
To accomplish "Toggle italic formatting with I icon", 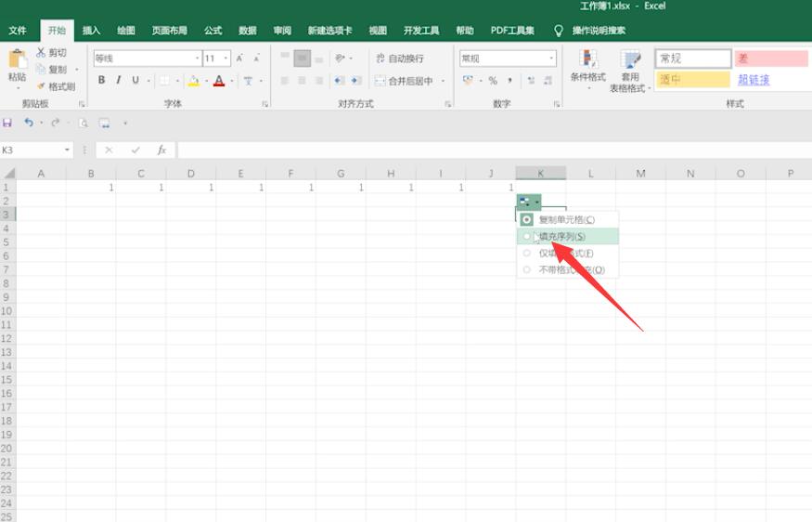I will point(119,80).
